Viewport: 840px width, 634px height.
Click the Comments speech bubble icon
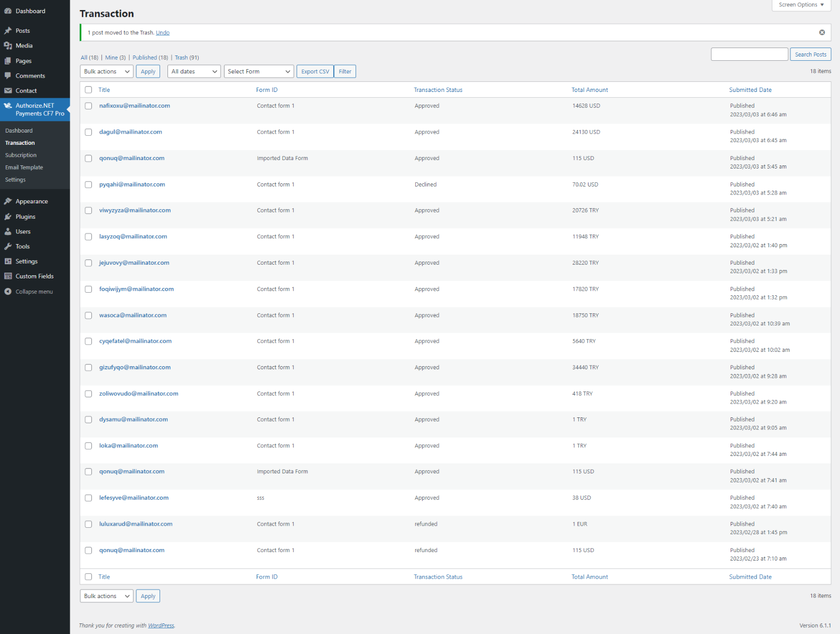pos(8,76)
